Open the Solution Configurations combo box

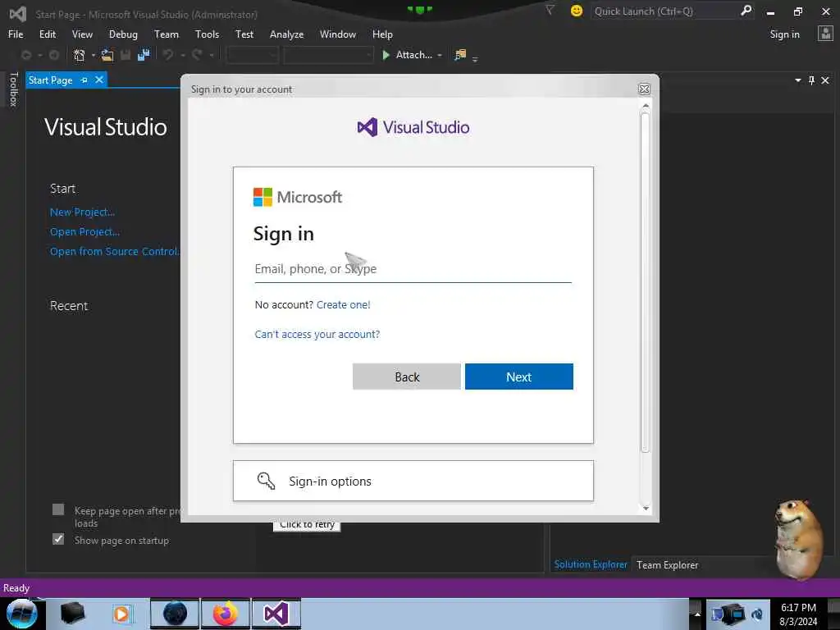253,55
